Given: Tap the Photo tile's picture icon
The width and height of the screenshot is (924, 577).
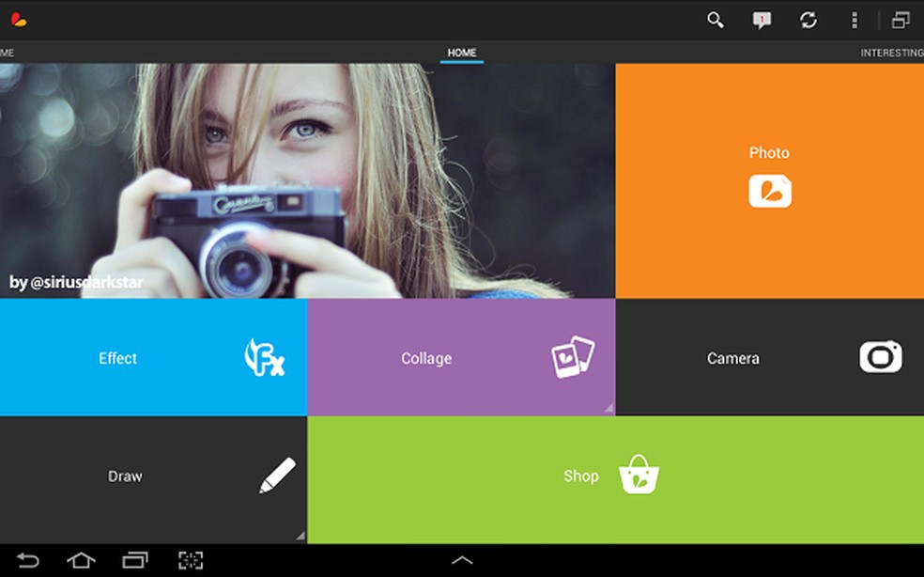Looking at the screenshot, I should [769, 192].
